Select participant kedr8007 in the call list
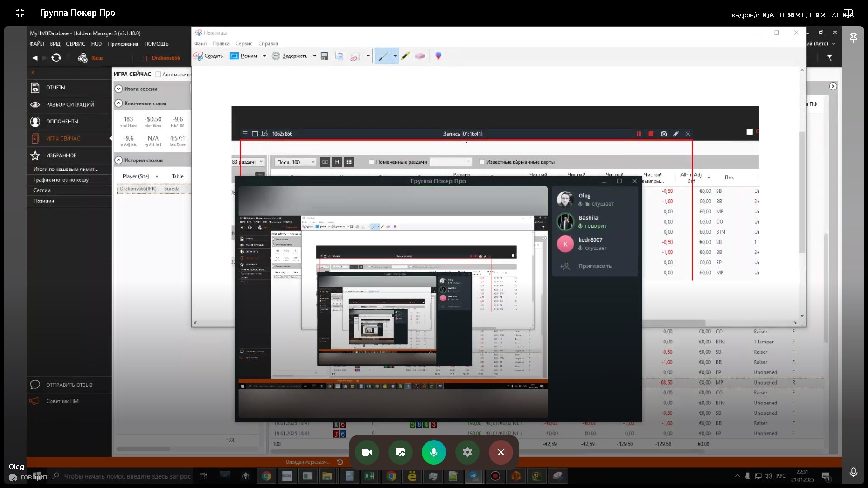 point(595,244)
